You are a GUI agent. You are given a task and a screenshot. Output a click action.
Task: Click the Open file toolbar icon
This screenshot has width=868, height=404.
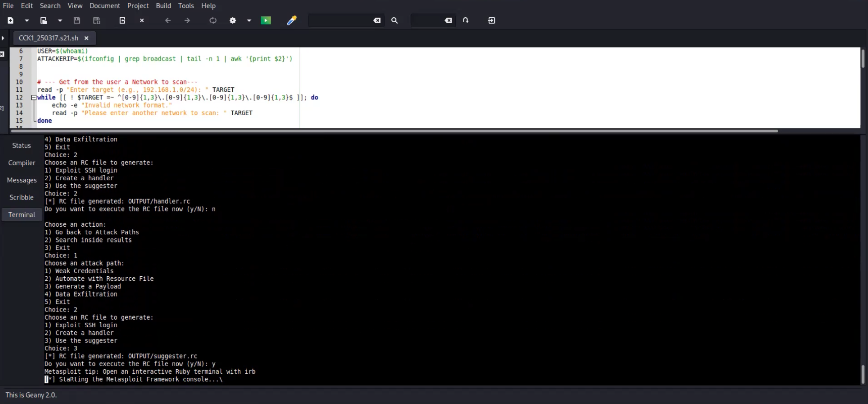pos(44,21)
